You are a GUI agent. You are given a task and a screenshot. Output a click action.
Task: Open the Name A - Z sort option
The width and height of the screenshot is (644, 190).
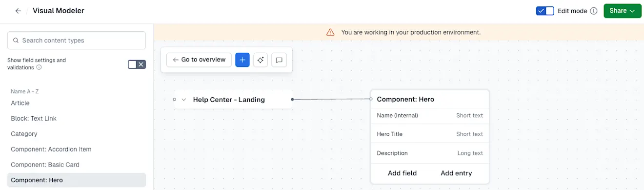[x=25, y=91]
